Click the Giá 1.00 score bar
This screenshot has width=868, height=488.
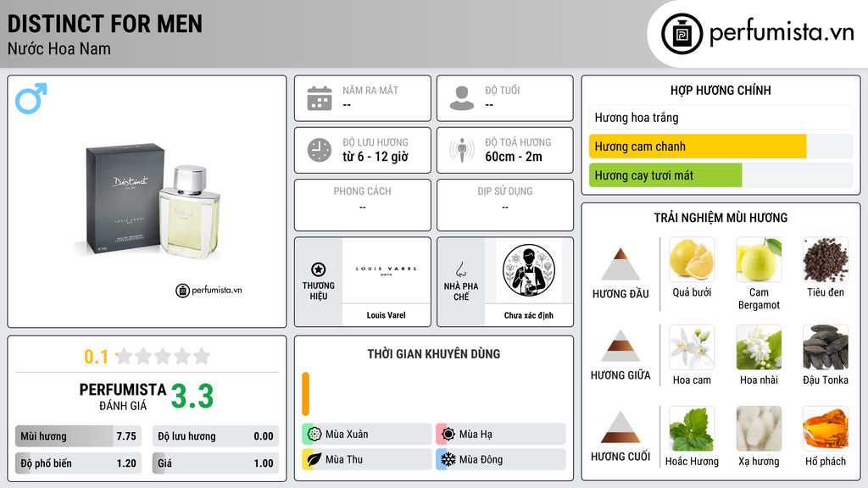[215, 463]
